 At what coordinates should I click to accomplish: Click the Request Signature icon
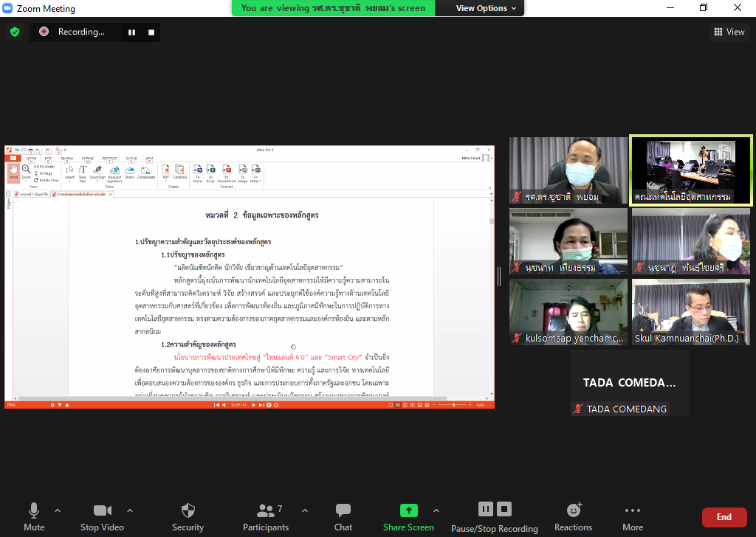[x=114, y=173]
